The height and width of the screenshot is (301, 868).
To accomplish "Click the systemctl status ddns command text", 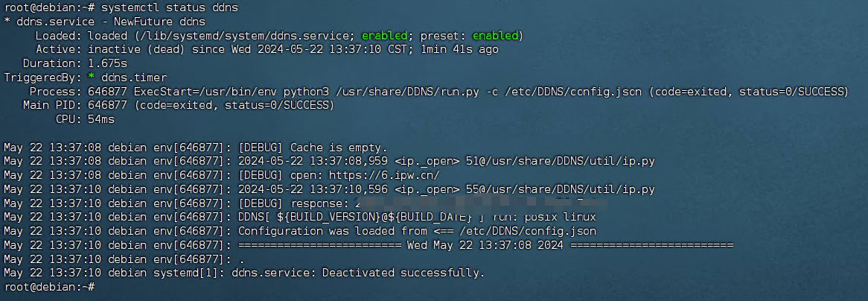I will 171,7.
